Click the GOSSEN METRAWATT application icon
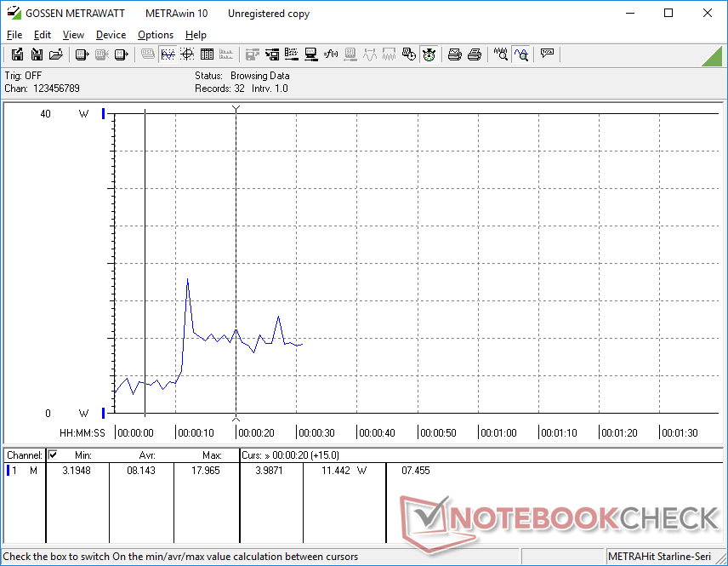This screenshot has height=566, width=728. tap(14, 13)
